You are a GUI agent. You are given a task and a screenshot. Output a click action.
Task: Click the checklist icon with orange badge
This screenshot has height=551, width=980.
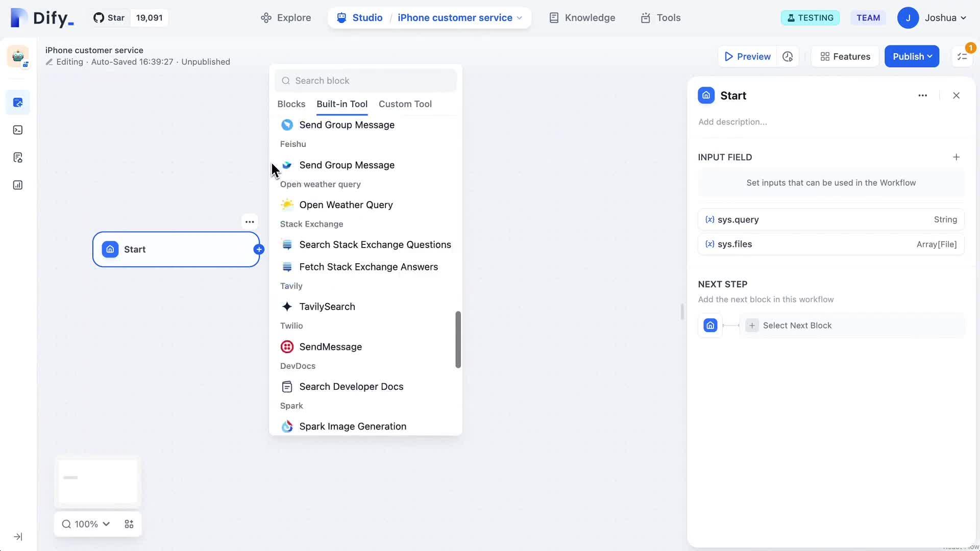[x=962, y=57]
